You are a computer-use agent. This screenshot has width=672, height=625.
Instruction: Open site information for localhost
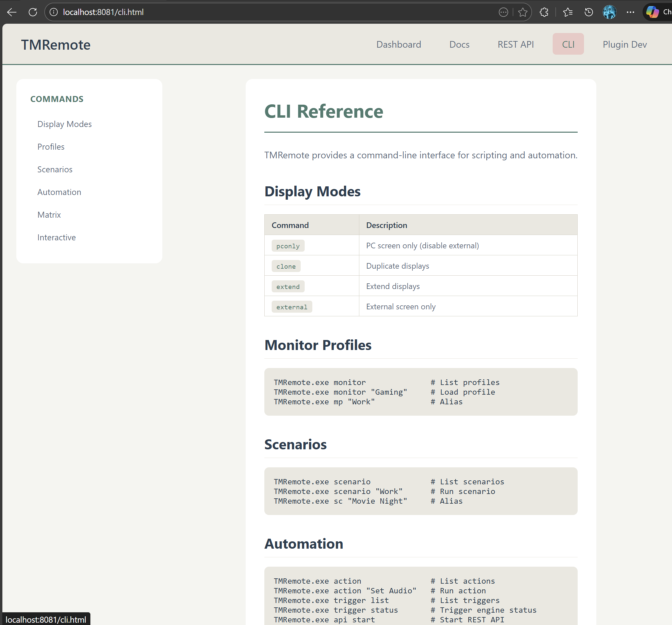point(53,12)
